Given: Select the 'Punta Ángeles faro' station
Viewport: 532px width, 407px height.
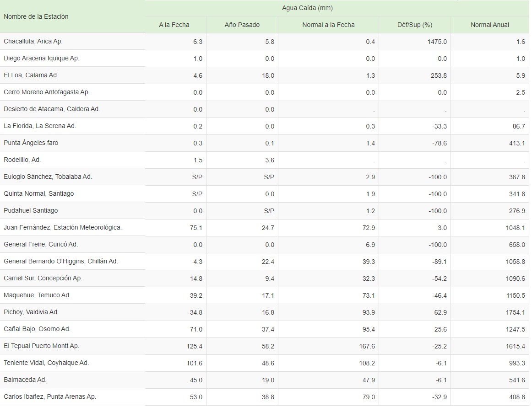Looking at the screenshot, I should coord(31,143).
